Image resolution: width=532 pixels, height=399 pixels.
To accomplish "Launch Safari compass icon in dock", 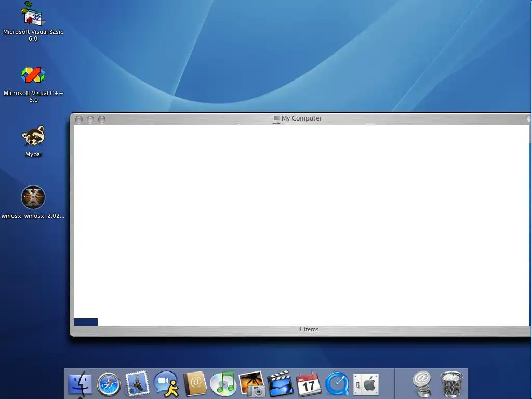I will coord(109,384).
